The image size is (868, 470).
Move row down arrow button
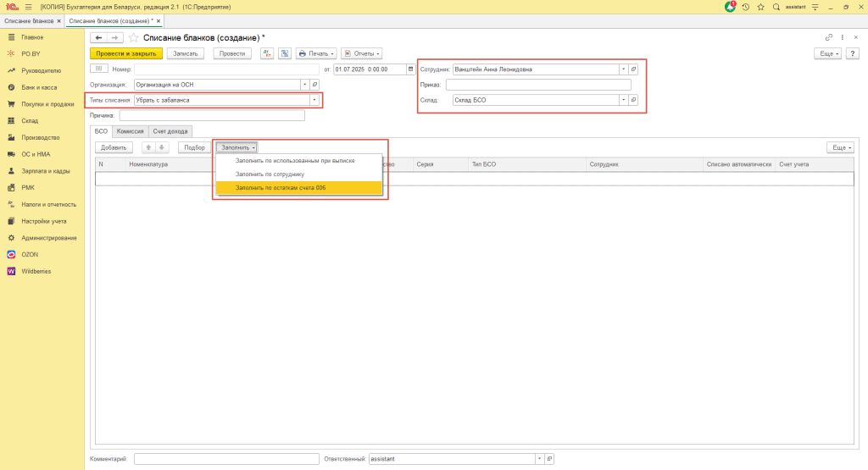click(162, 147)
